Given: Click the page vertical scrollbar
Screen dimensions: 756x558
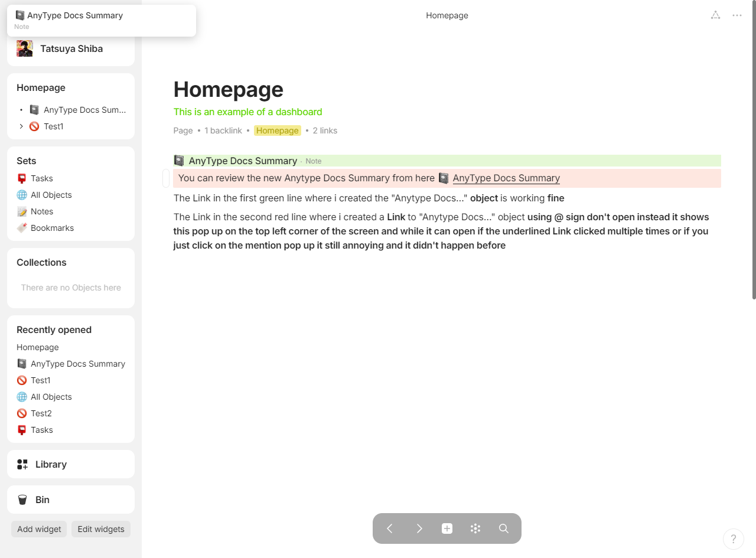Looking at the screenshot, I should tap(754, 150).
